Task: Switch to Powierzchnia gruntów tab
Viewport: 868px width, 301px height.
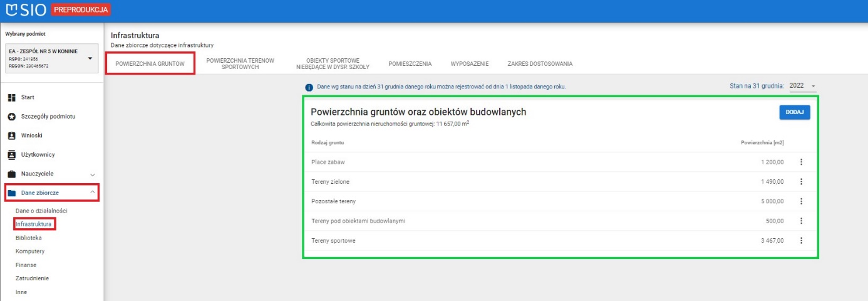Action: [x=150, y=64]
